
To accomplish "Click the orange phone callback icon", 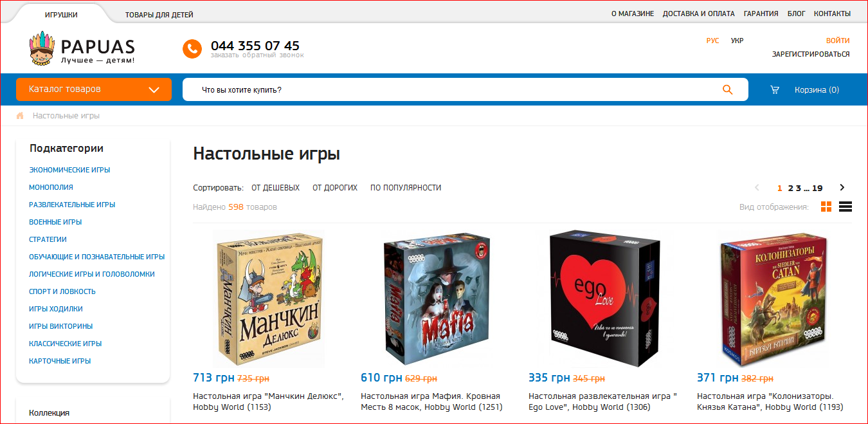I will [x=192, y=49].
